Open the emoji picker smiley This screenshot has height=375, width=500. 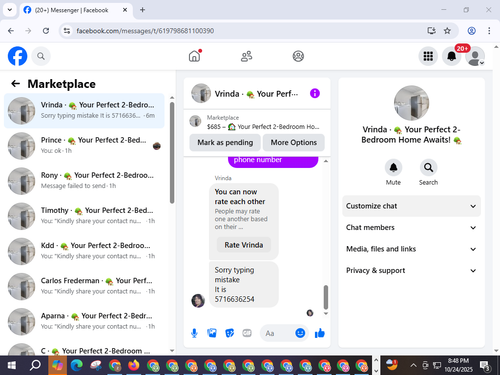tap(300, 333)
